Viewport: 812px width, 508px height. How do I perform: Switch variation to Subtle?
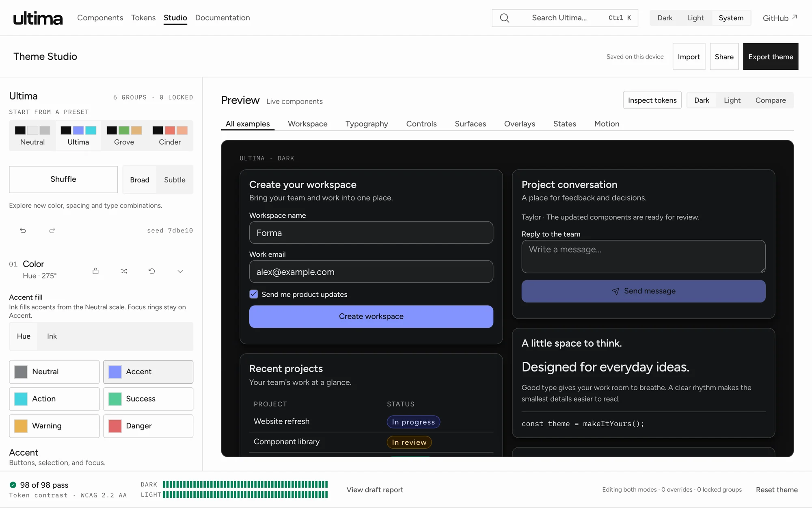click(x=175, y=180)
